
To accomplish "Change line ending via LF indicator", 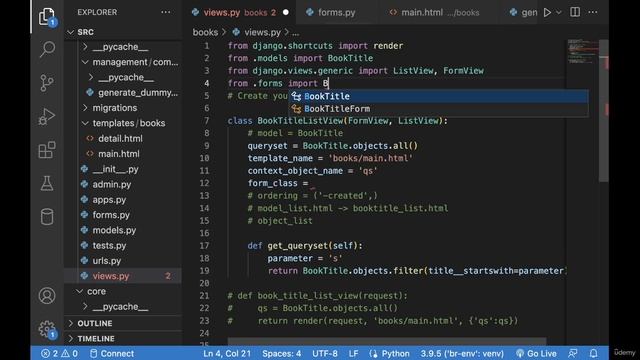I will click(353, 353).
